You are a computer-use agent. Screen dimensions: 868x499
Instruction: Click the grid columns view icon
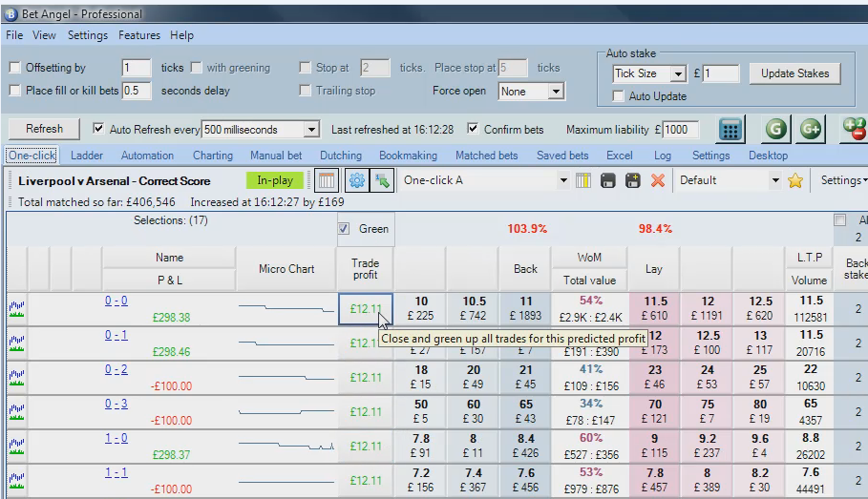[327, 180]
